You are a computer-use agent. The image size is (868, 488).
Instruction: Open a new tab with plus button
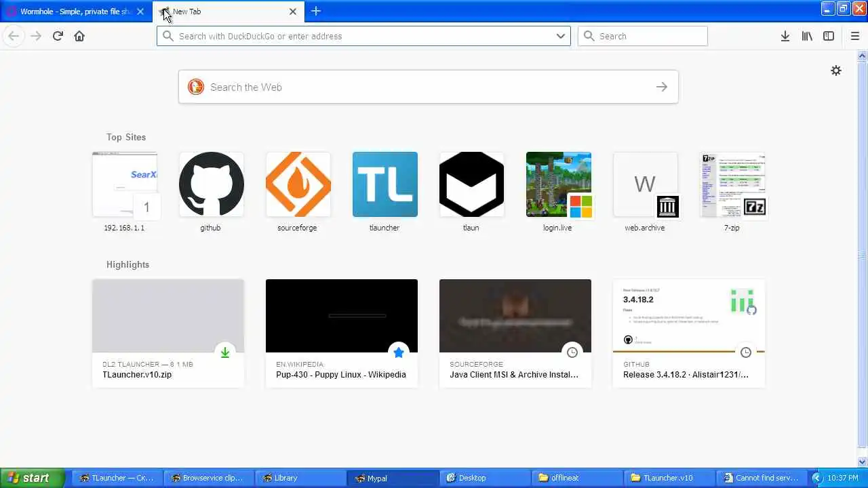point(316,11)
